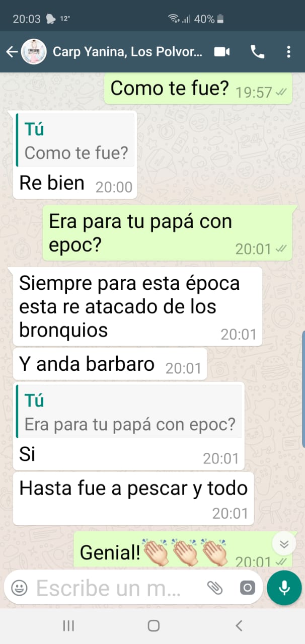Tap the green microphone record button
Viewport: 305px width, 644px height.
[284, 588]
